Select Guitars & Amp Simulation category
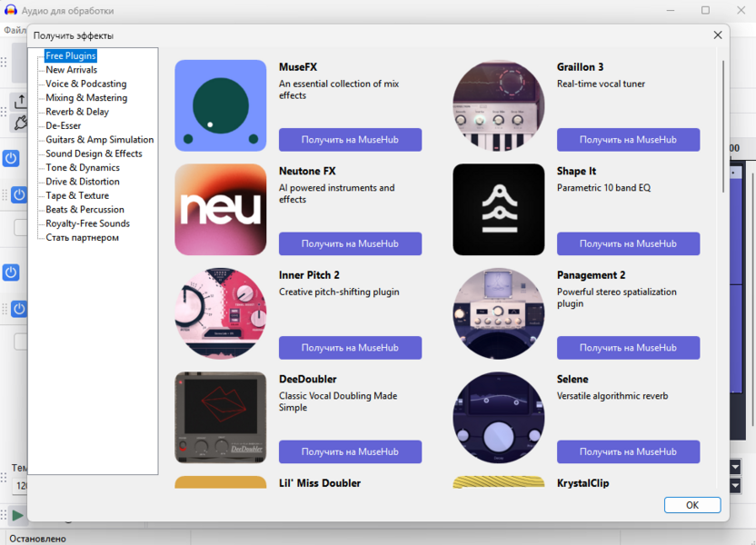 [x=99, y=140]
